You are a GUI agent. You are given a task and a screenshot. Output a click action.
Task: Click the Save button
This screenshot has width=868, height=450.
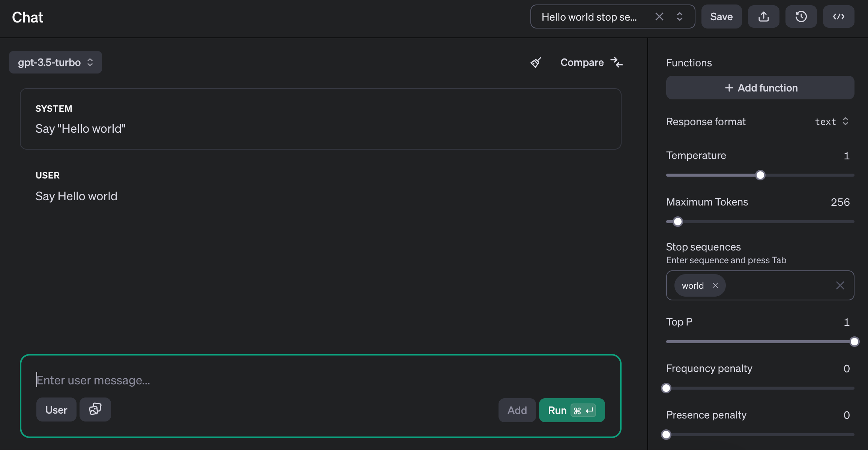pos(721,16)
